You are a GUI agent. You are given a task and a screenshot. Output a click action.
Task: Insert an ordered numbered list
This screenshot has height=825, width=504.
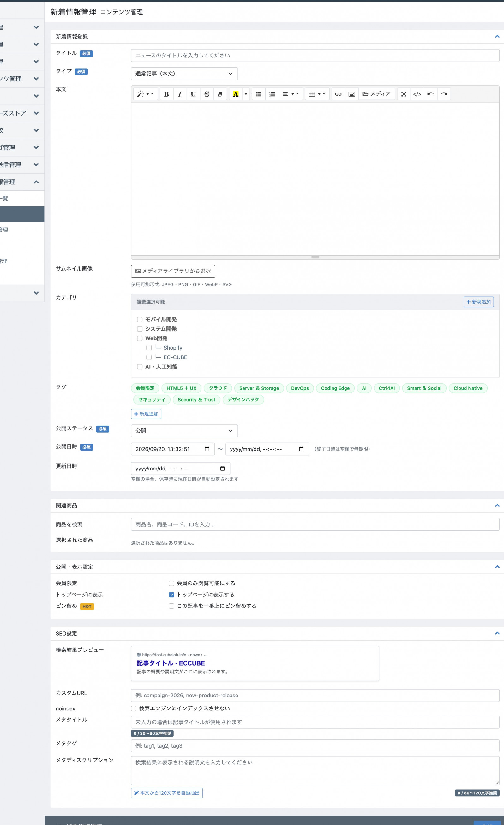pos(272,94)
